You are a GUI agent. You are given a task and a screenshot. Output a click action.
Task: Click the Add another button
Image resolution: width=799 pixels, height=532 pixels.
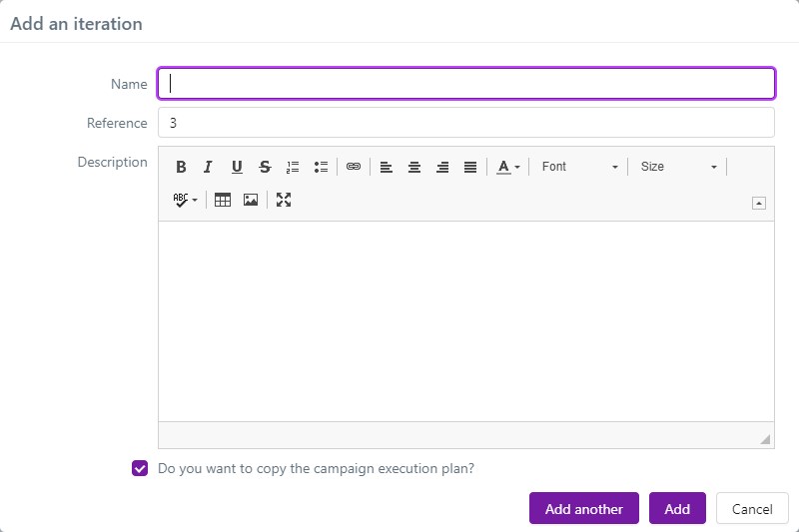point(584,508)
